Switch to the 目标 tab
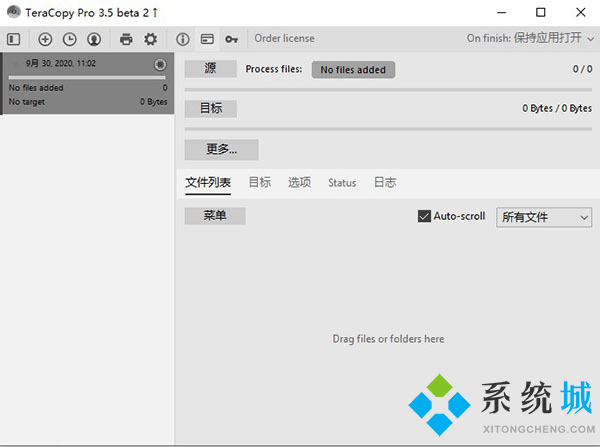The width and height of the screenshot is (600, 447). click(x=260, y=183)
